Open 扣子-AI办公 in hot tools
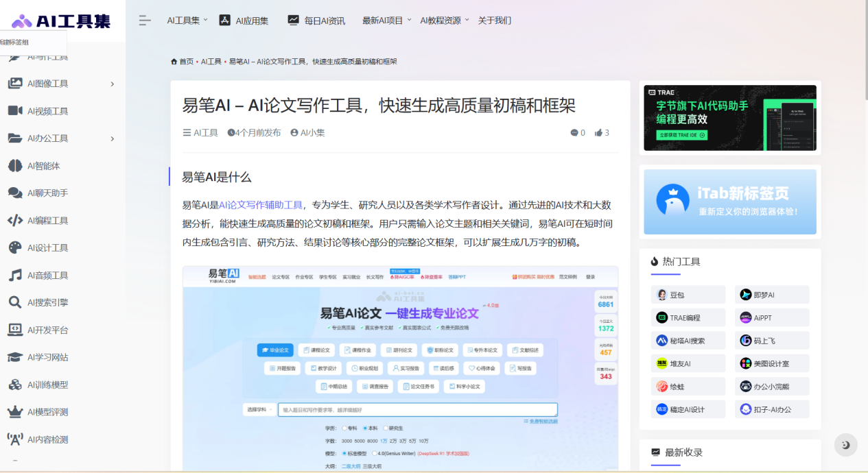The image size is (868, 473). point(772,409)
